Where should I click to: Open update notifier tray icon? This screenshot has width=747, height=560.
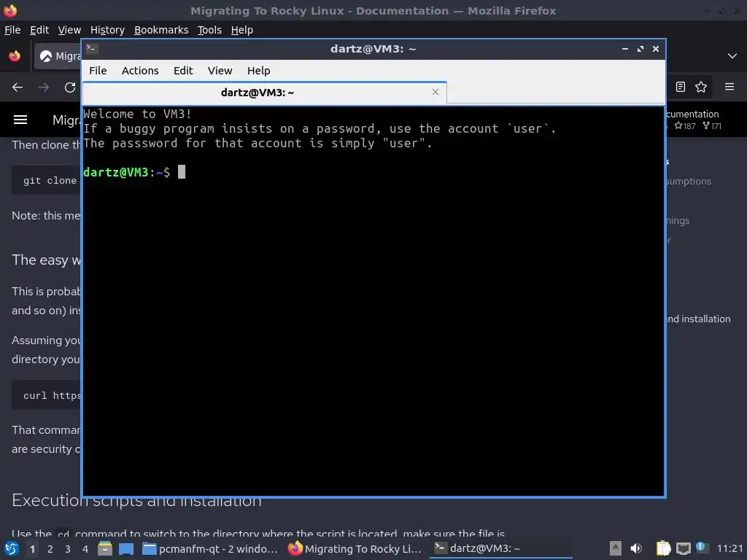701,548
